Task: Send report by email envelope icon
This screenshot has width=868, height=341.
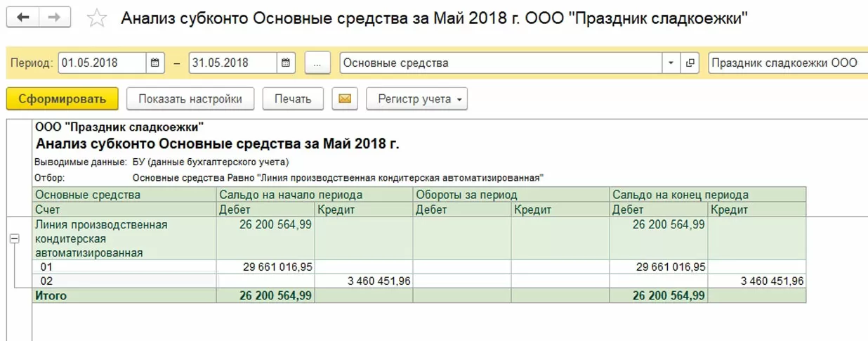Action: point(344,99)
